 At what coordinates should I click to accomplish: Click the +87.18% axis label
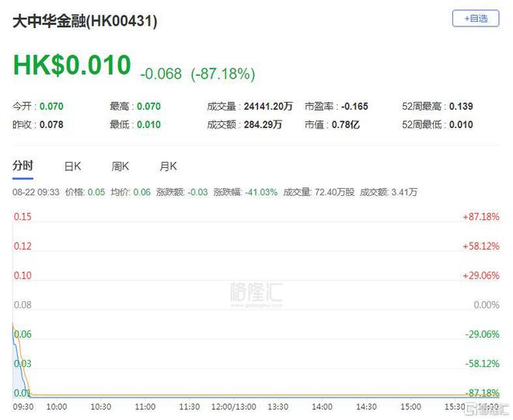coord(481,217)
